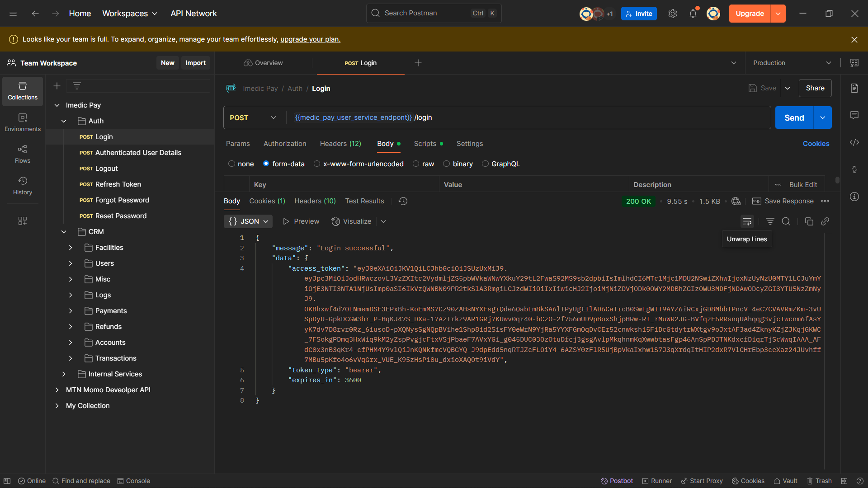This screenshot has height=488, width=868.
Task: Click the Send button
Action: (x=794, y=117)
